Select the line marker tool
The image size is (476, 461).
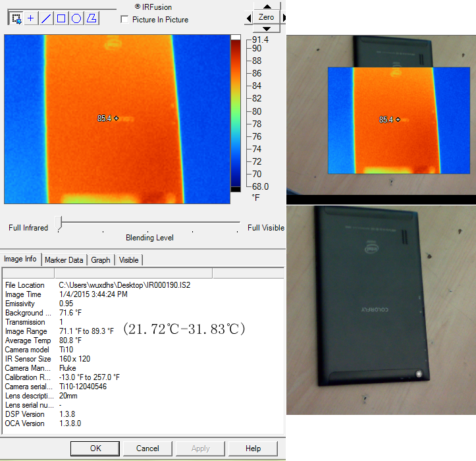46,18
